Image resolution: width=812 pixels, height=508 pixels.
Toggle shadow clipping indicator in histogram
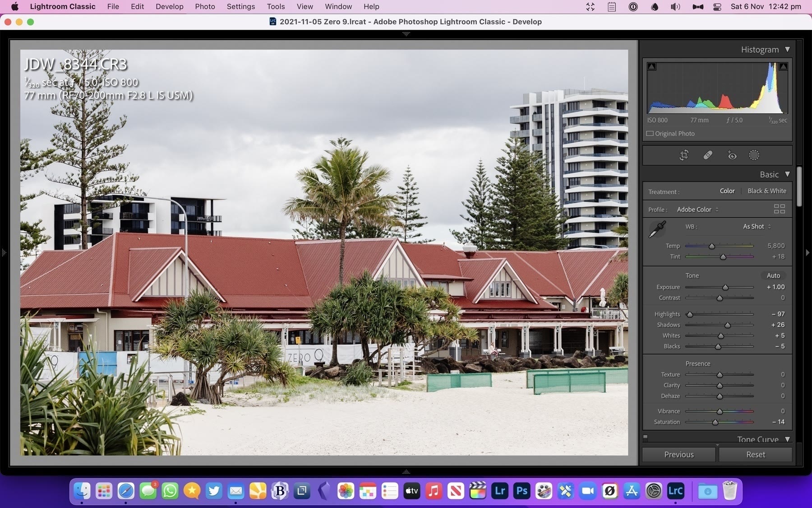[x=651, y=67]
